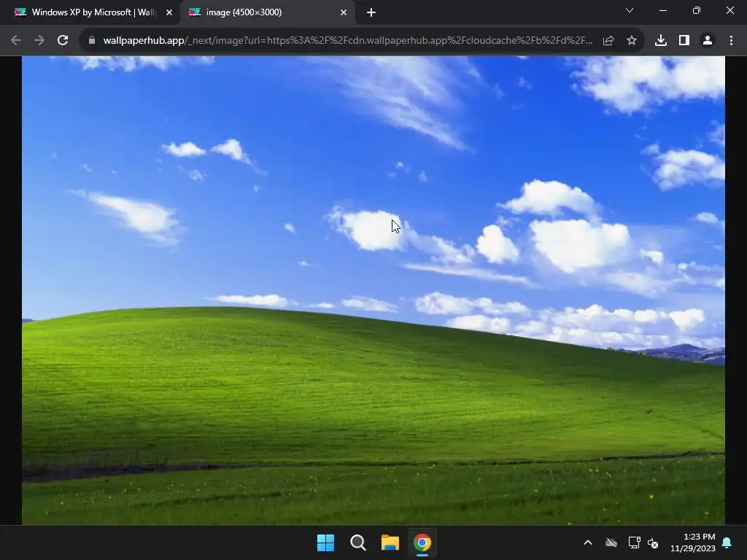Open the notification bell icon
747x560 pixels.
(x=727, y=542)
